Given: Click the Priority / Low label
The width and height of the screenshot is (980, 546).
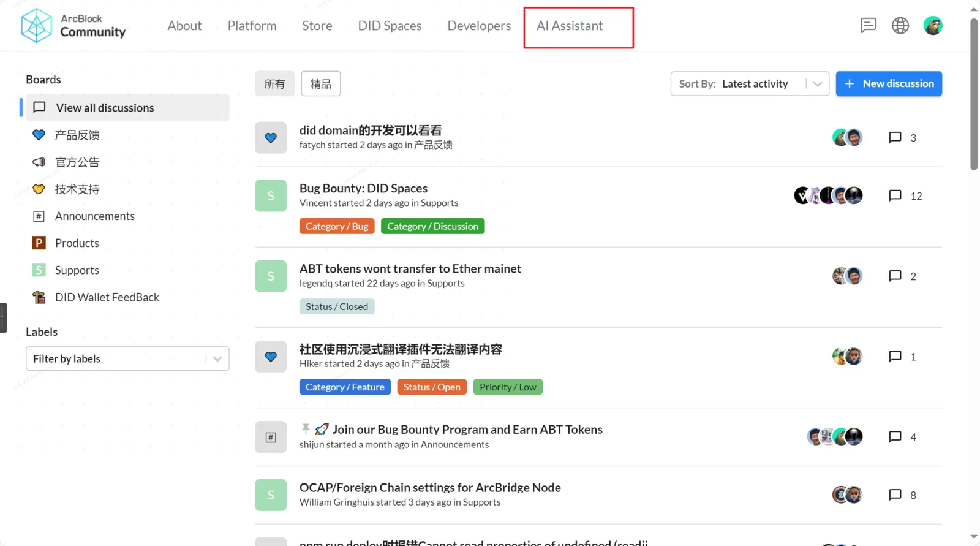Looking at the screenshot, I should point(508,387).
